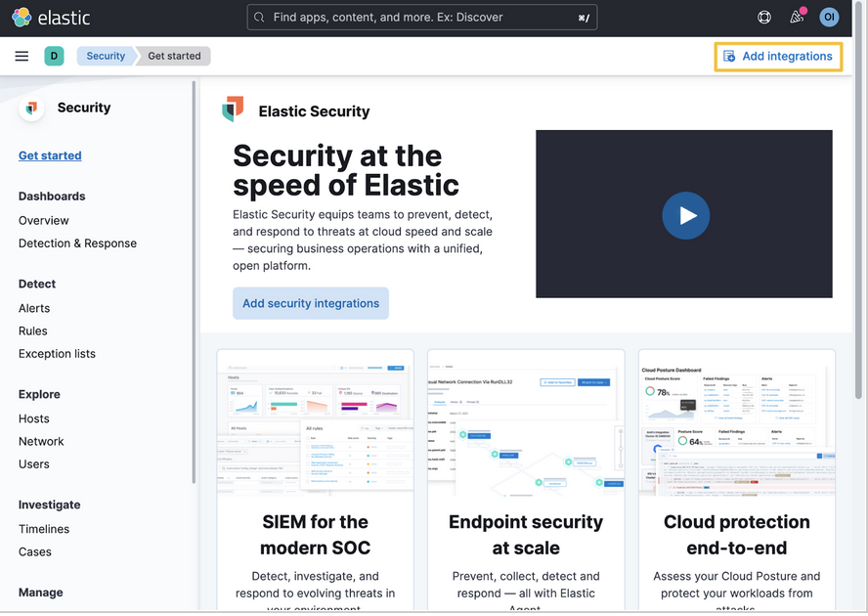Click the Security shield icon in the sidebar

coord(30,108)
